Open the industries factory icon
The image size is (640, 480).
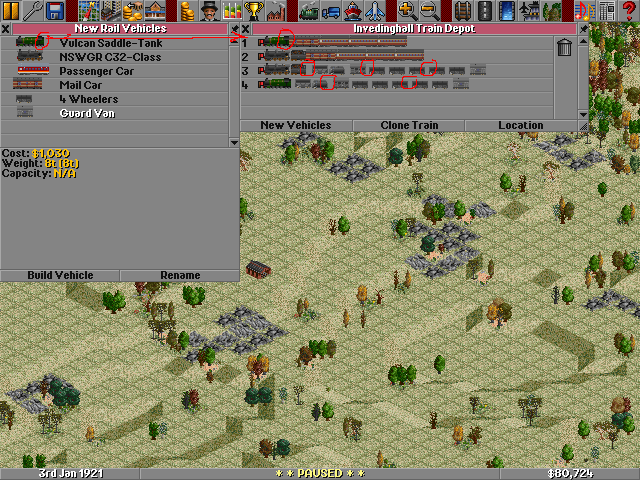(276, 11)
